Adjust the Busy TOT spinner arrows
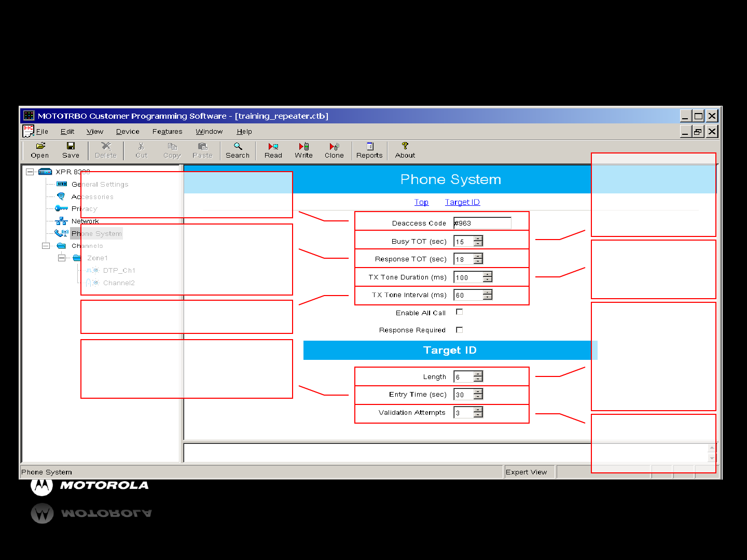This screenshot has width=747, height=560. pos(478,241)
